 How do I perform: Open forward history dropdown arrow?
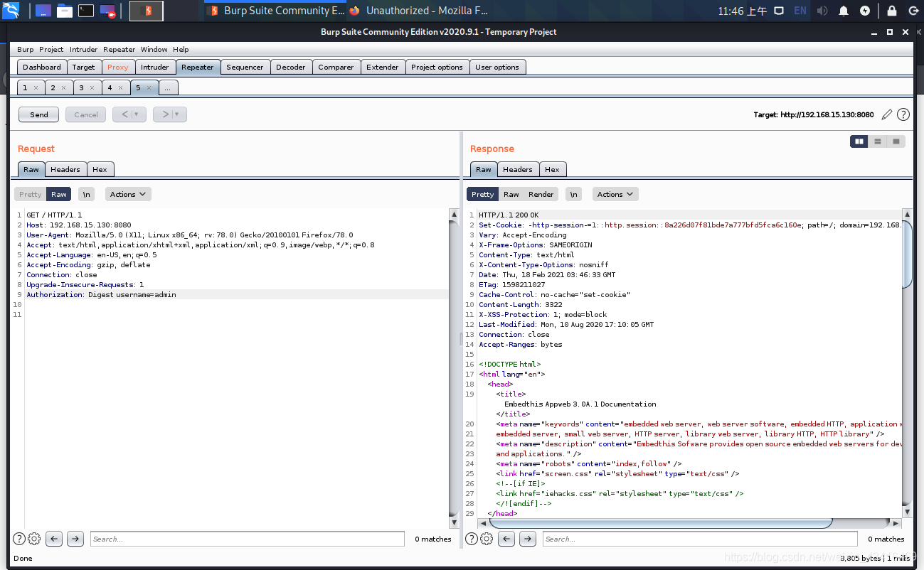pos(177,114)
